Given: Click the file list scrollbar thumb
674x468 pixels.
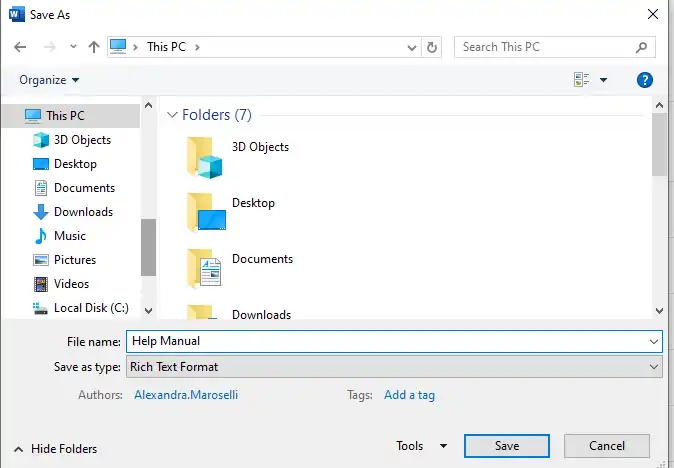Looking at the screenshot, I should click(659, 144).
